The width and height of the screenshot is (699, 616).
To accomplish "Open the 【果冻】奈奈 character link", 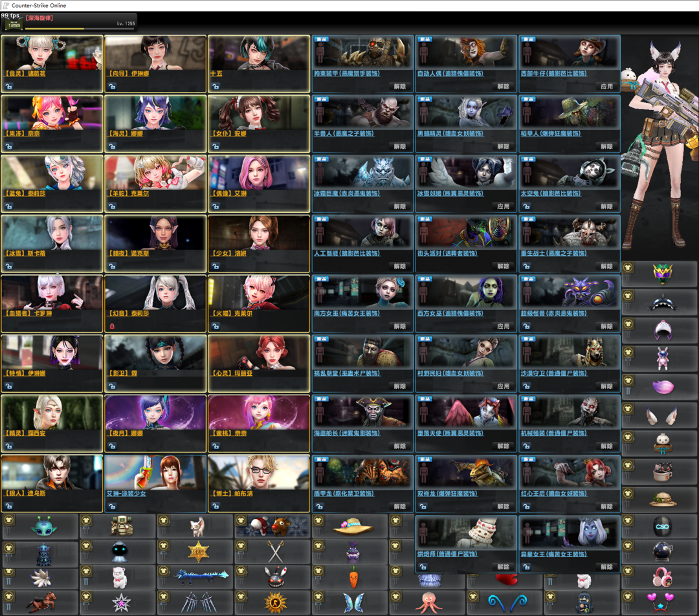I will point(22,133).
